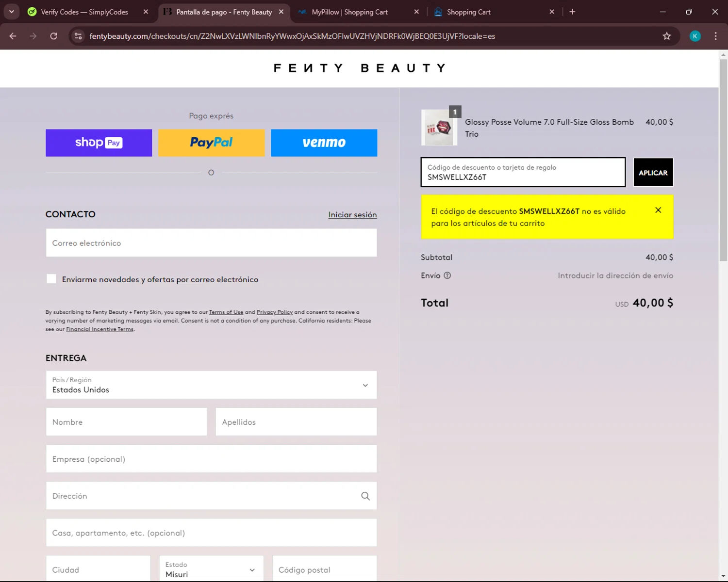The image size is (728, 582).
Task: Click the Introducir la dirección de envío text
Action: coord(615,275)
